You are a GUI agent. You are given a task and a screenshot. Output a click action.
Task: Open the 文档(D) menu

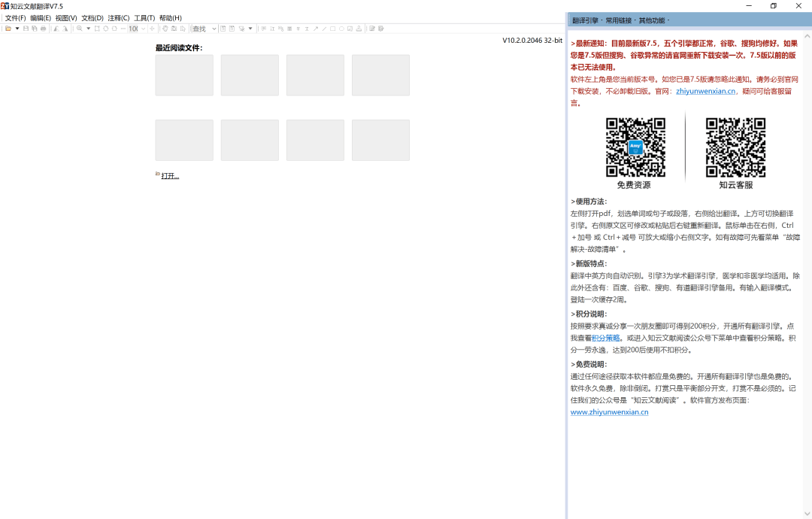(92, 18)
